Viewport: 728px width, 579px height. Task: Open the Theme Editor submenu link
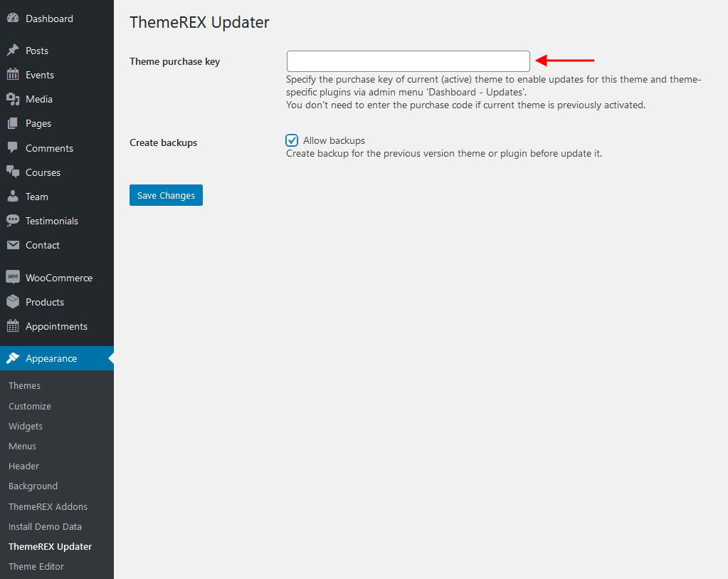point(36,566)
